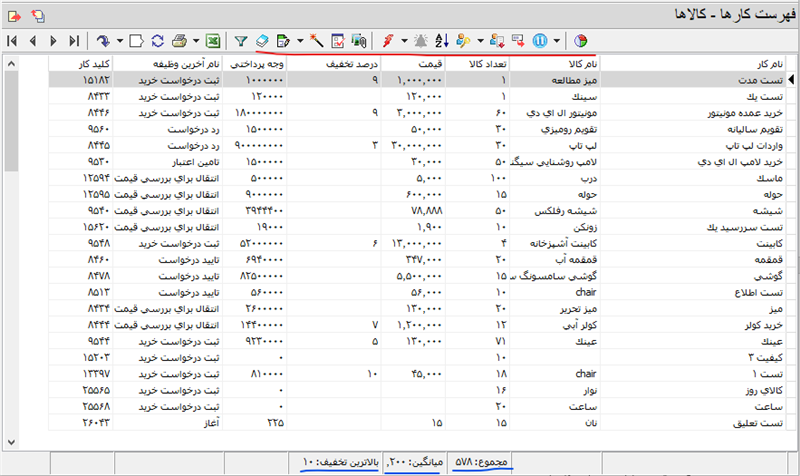
Task: Click the printer icon in toolbar
Action: (x=180, y=41)
